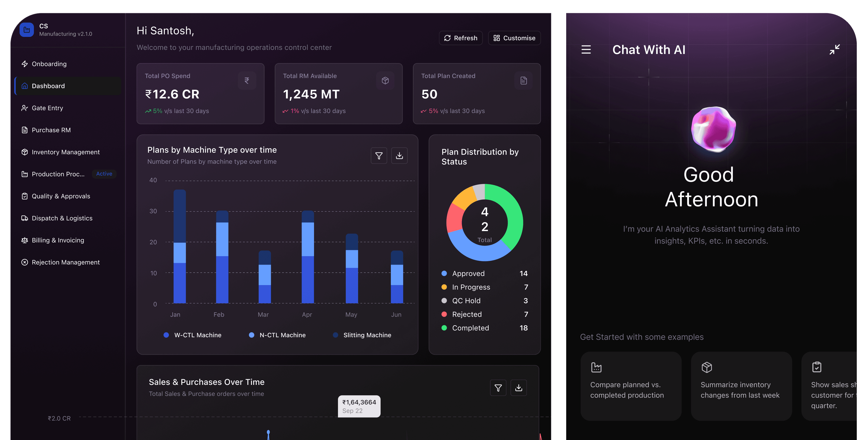Click the Refresh button
868x440 pixels.
(461, 38)
